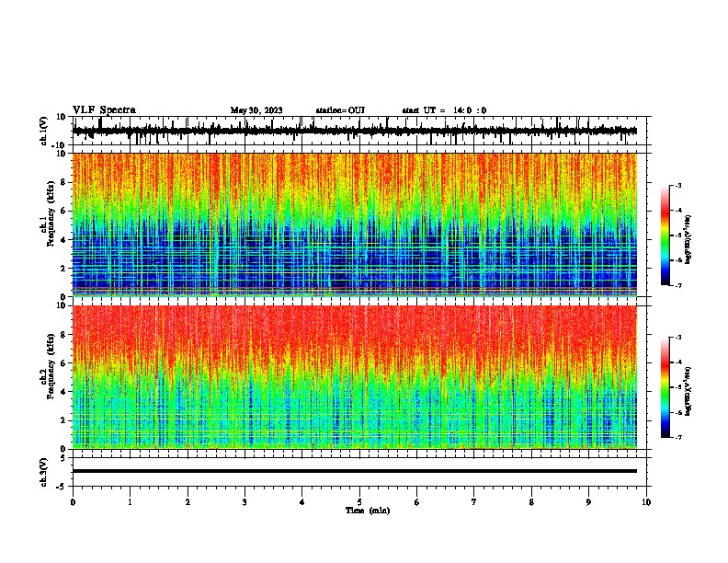Click the '-3' label on ch.2 color bar

point(678,338)
